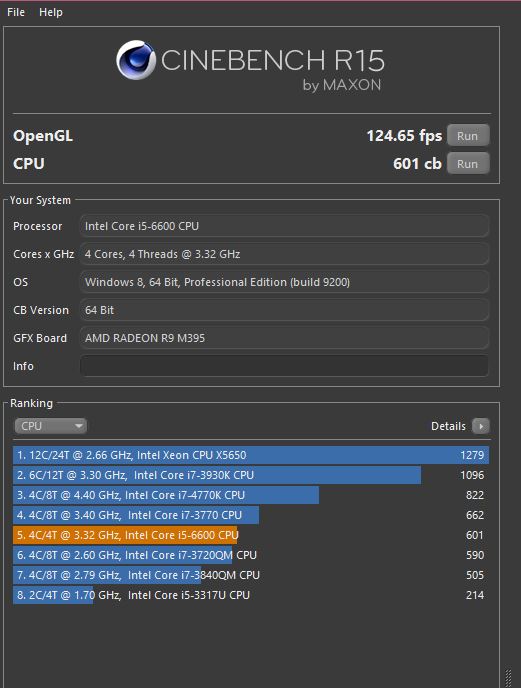The image size is (521, 688).
Task: Run the OpenGL benchmark
Action: tap(468, 136)
